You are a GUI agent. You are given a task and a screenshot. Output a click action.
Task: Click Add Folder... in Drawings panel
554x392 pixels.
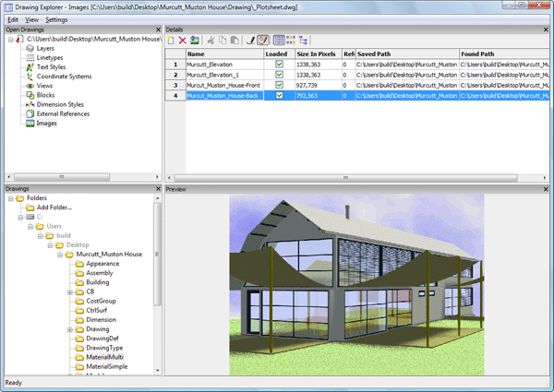pyautogui.click(x=54, y=207)
